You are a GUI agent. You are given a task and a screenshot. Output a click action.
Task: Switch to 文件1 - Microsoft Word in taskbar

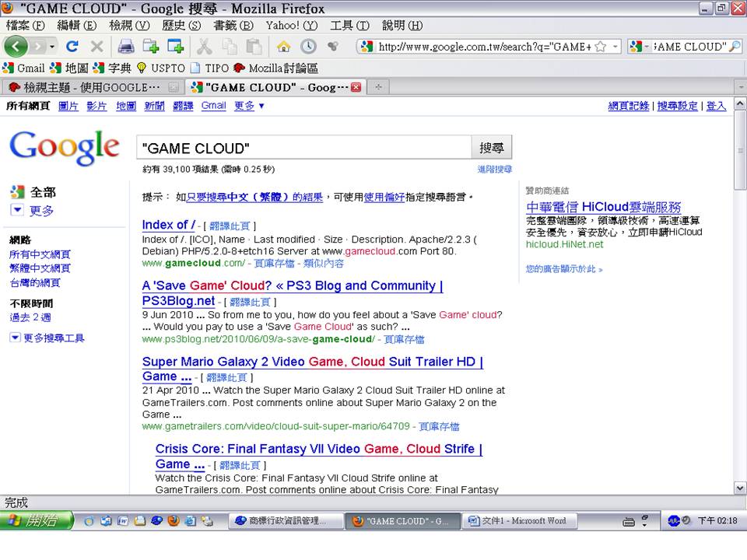[520, 520]
